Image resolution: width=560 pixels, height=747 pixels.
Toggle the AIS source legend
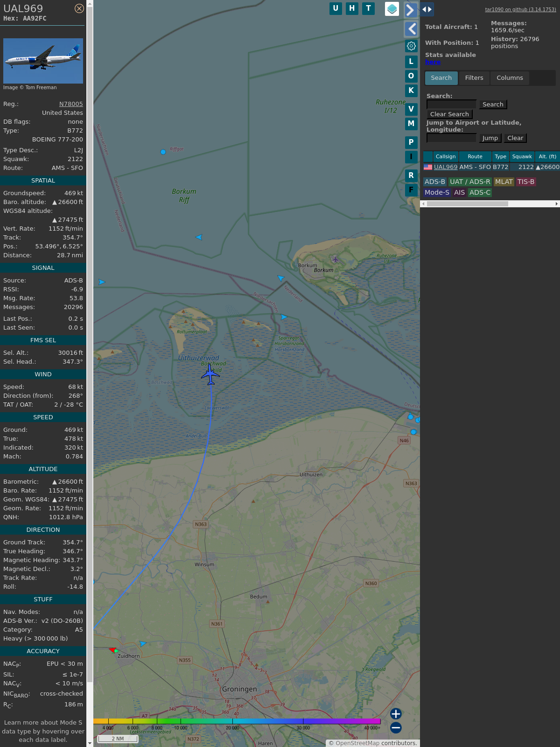tap(460, 192)
